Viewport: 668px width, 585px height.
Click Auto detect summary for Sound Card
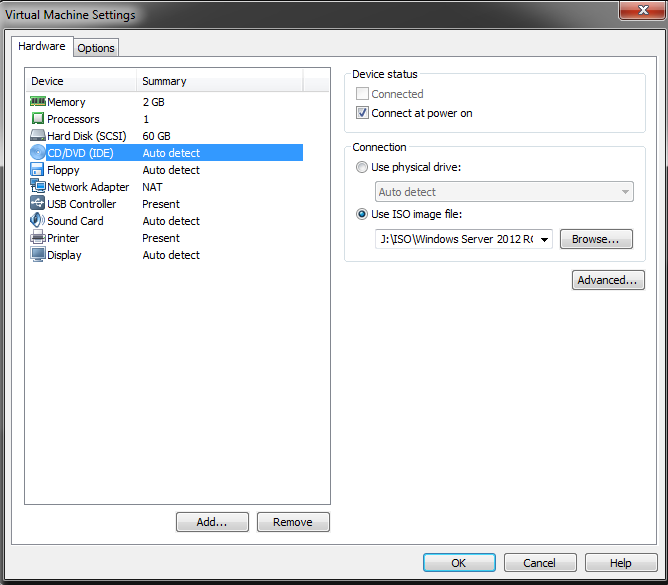click(171, 221)
